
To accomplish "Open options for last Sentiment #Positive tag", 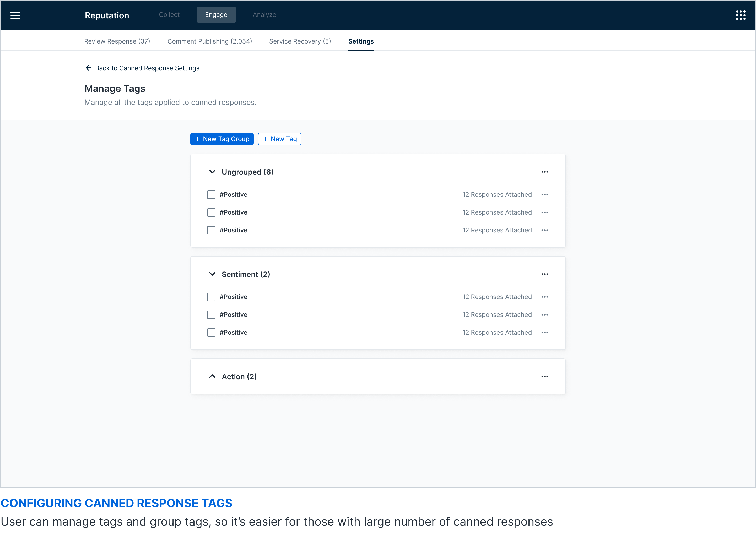I will (544, 333).
